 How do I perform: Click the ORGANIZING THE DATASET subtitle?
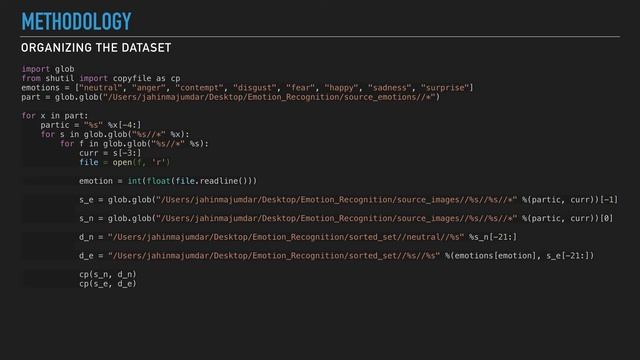pos(96,48)
